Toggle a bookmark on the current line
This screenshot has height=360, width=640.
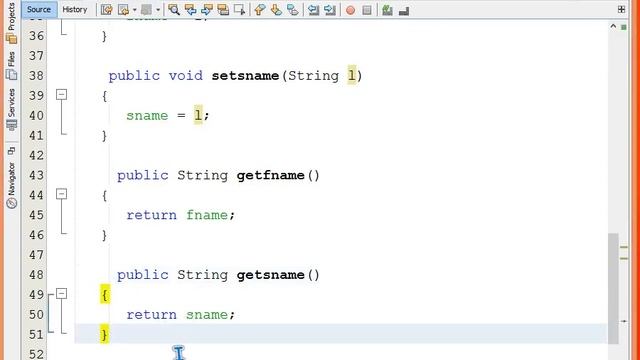pyautogui.click(x=293, y=10)
